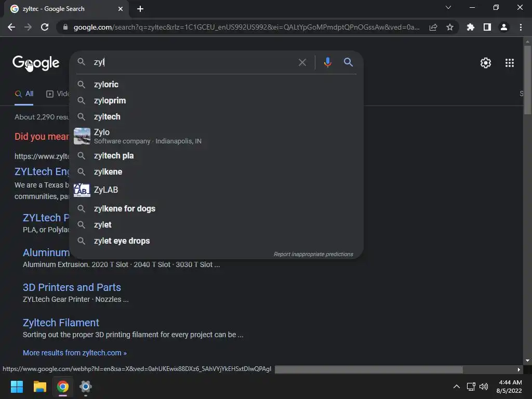Select the 'zyloric' suggestion
The height and width of the screenshot is (399, 532).
(x=216, y=85)
